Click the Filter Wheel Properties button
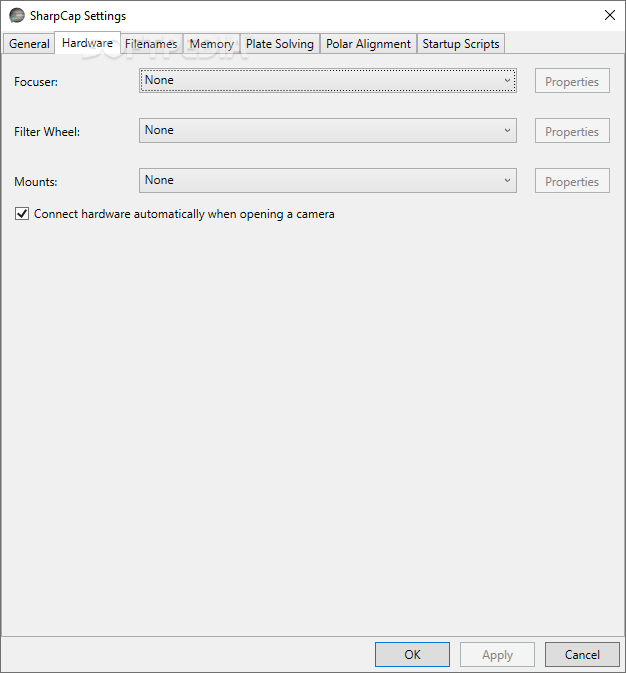Screen dimensions: 626x673 click(x=572, y=131)
